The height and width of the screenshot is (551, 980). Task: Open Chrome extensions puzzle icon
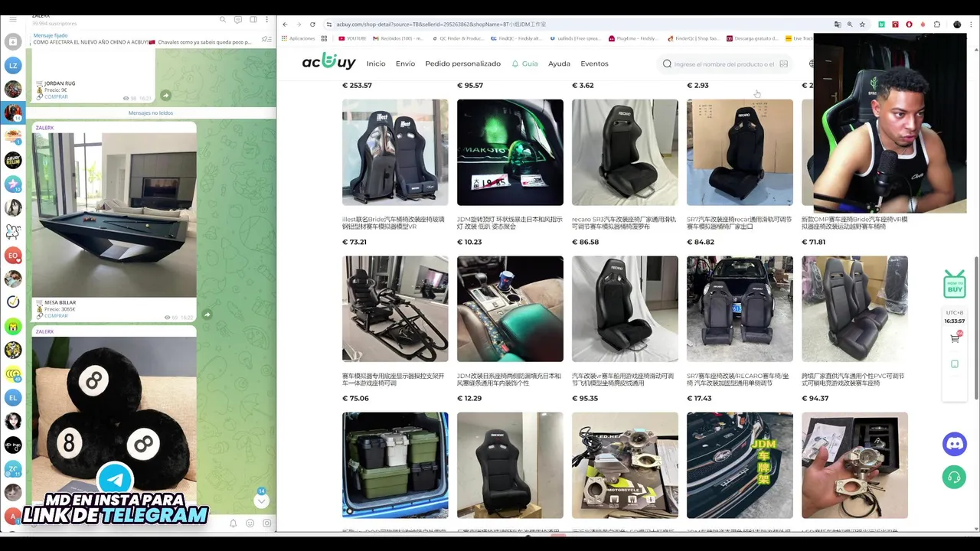[x=937, y=24]
